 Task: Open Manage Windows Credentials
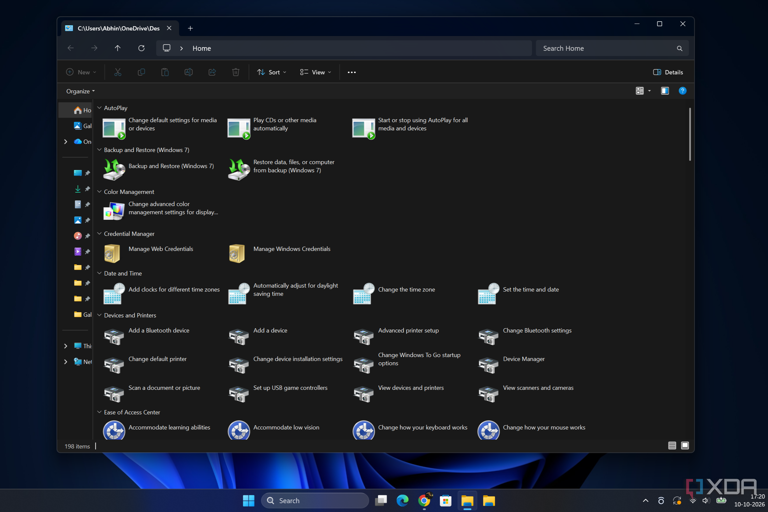(279, 253)
